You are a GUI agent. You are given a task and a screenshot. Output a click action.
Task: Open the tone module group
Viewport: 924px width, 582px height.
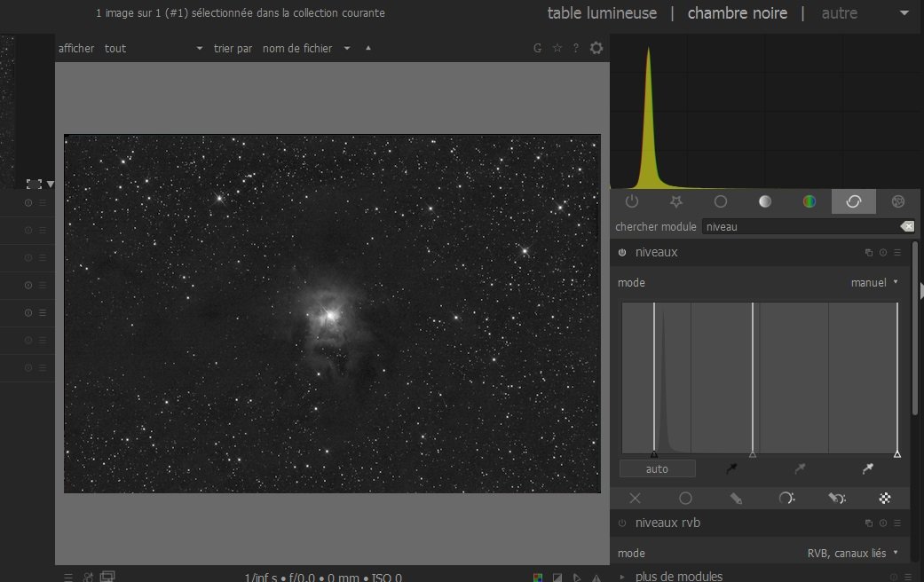(x=765, y=201)
